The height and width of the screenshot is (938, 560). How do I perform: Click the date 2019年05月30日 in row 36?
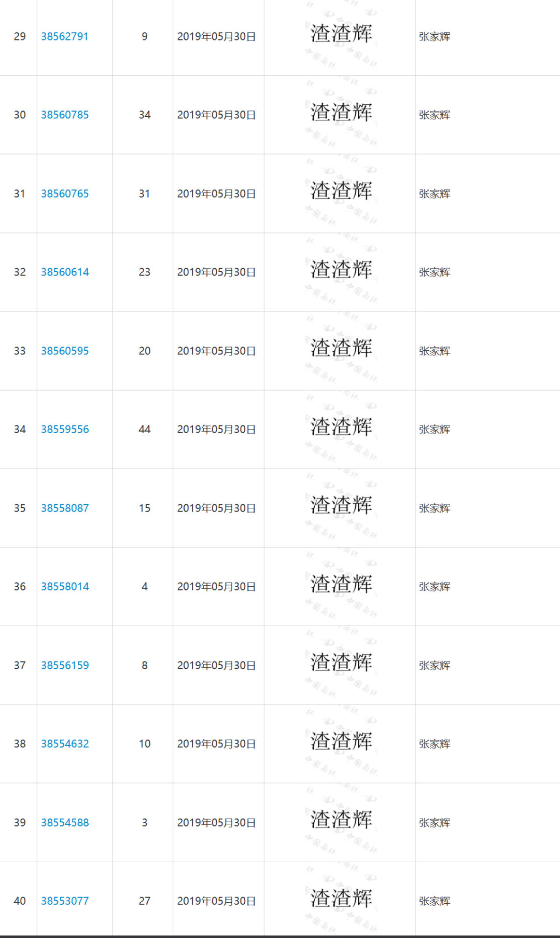pos(216,586)
